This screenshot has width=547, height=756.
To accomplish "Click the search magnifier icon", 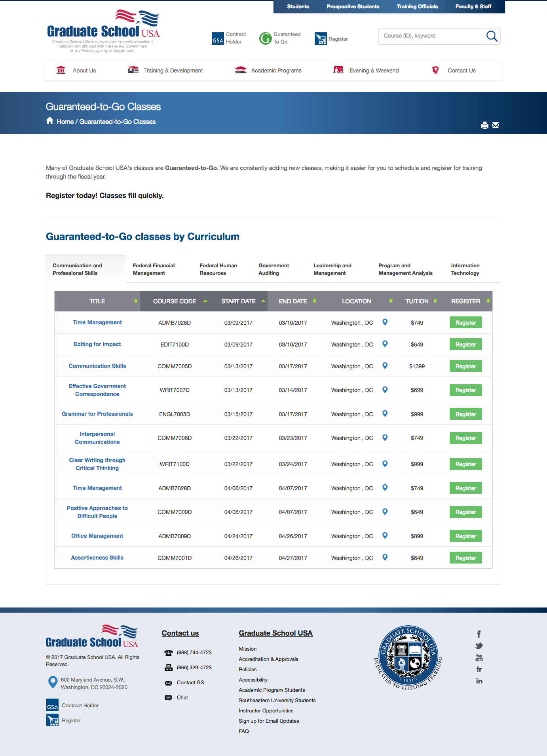I will (x=492, y=36).
